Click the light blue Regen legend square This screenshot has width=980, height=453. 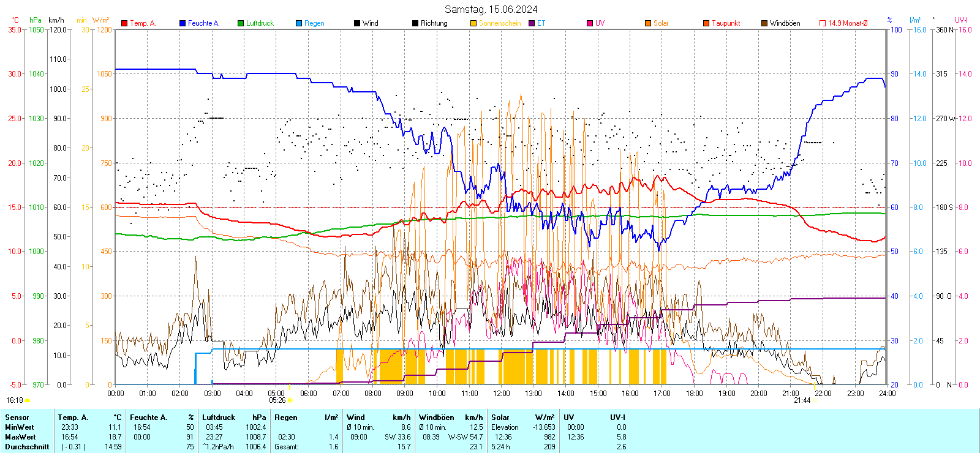299,23
